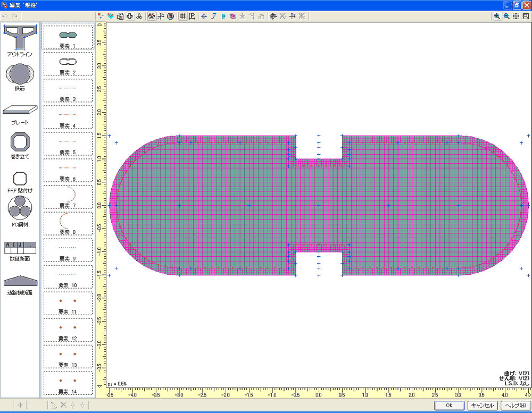
Task: Select the 要素 8 arc rebar thumbnail
Action: coord(68,223)
